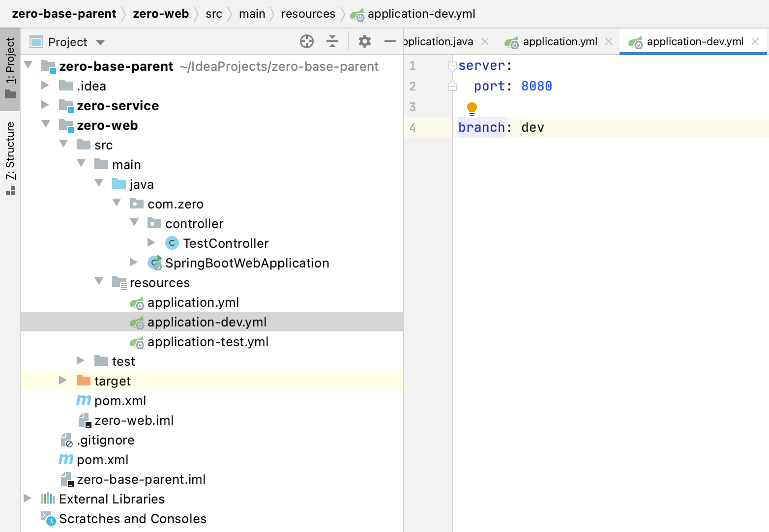Click the orange target folder icon
Viewport: 769px width, 532px height.
click(x=84, y=381)
